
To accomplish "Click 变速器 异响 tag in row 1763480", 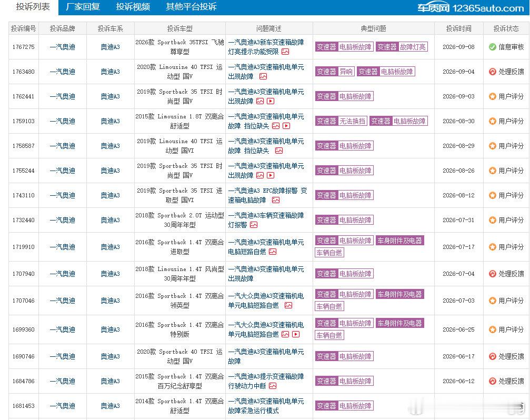I will click(x=335, y=72).
